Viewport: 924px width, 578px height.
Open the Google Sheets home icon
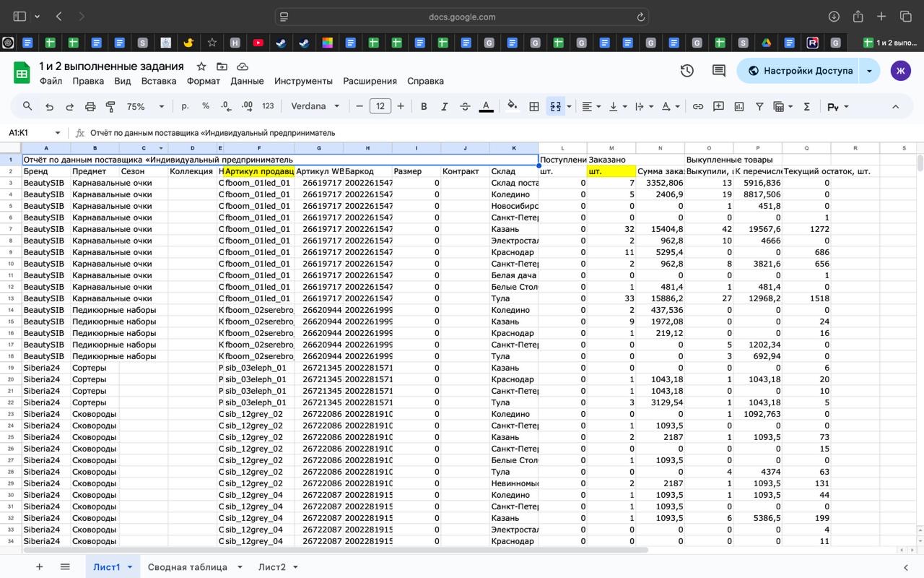click(22, 72)
